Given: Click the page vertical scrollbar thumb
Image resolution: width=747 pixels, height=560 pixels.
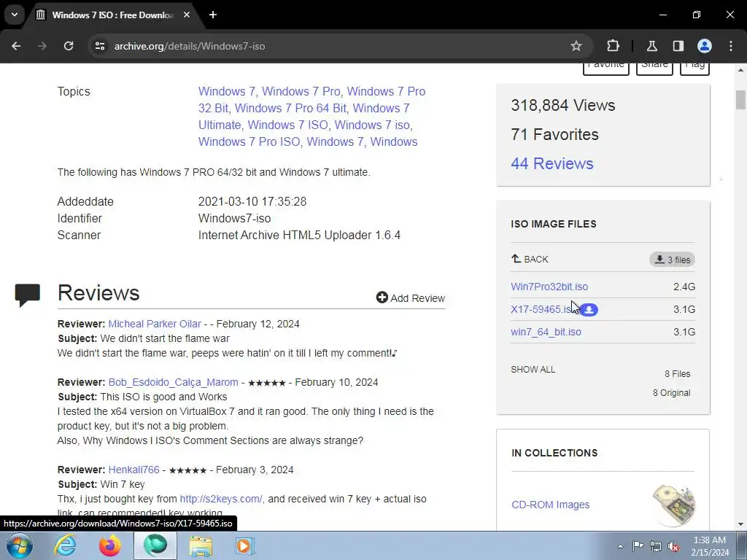Looking at the screenshot, I should [740, 100].
